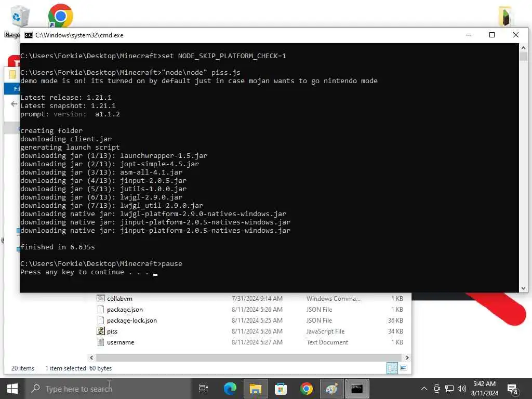Screen dimensions: 532x399
Task: Click JavaScript File type cell
Action: [x=325, y=331]
